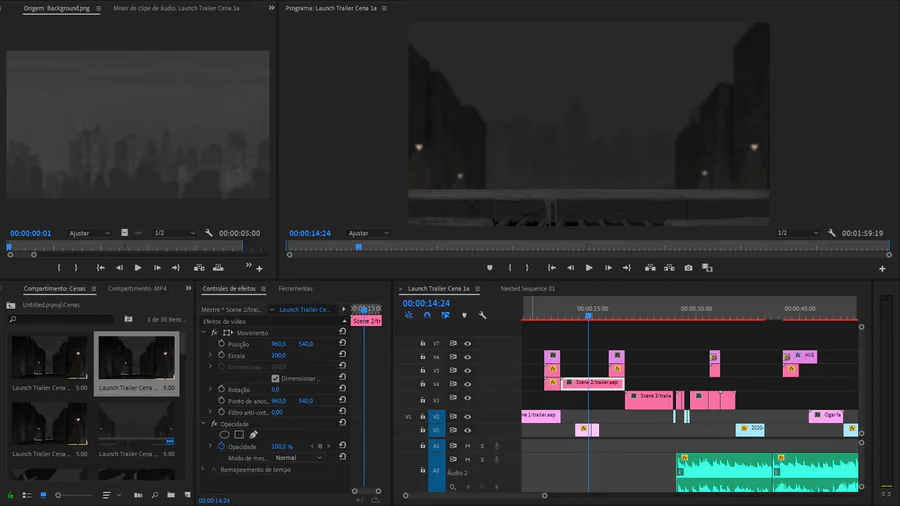Open Controles de efeitos panel menu
This screenshot has width=900, height=506.
263,289
